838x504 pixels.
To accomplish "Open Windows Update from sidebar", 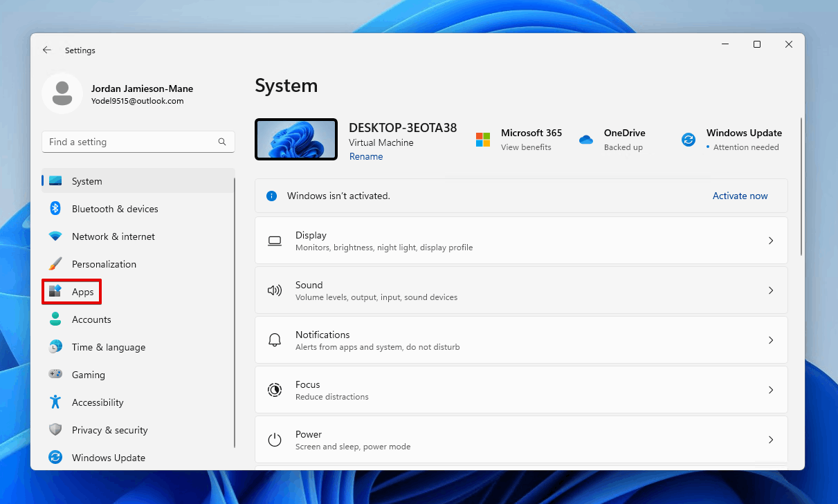I will [x=138, y=458].
